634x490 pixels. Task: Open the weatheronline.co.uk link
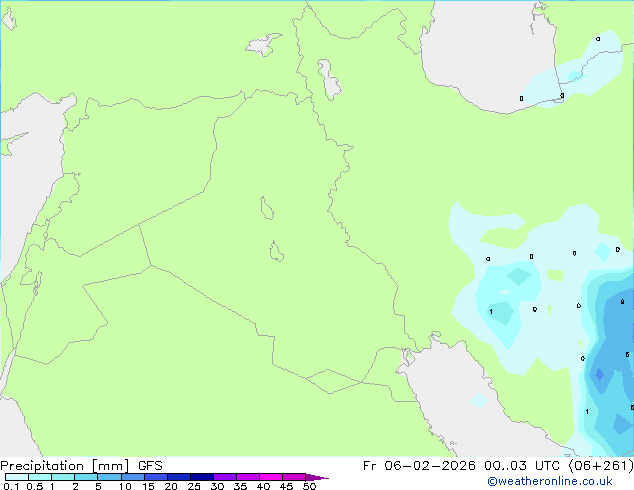point(550,481)
